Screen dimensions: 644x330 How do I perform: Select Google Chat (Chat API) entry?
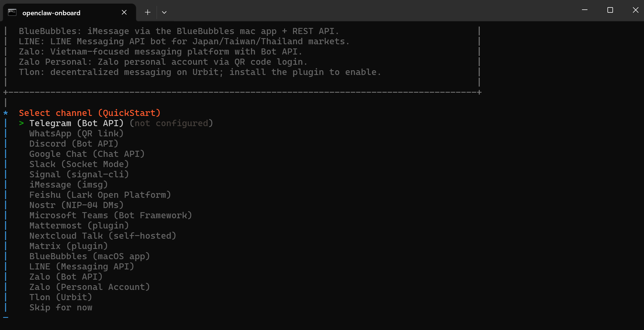tap(87, 154)
